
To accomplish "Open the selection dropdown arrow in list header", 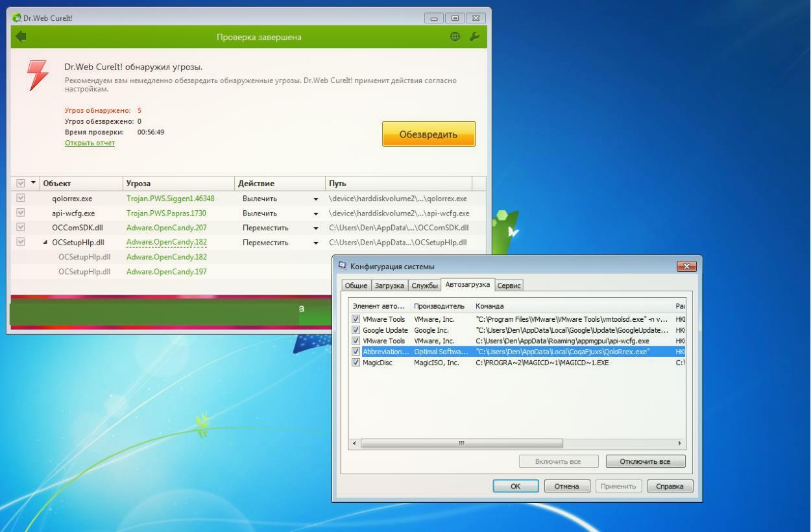I will point(34,183).
